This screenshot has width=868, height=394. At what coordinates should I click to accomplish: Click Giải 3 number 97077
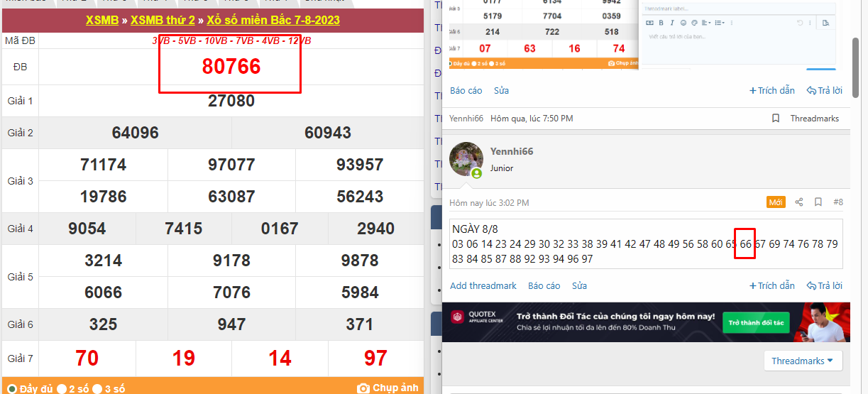(231, 165)
